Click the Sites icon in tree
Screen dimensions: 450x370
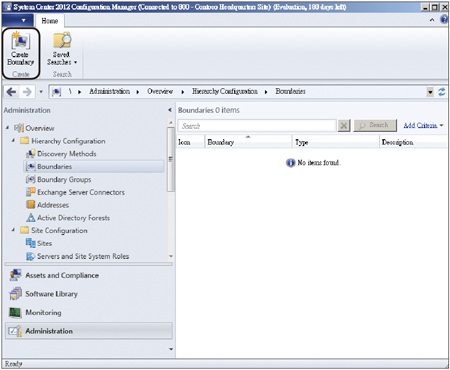point(31,243)
